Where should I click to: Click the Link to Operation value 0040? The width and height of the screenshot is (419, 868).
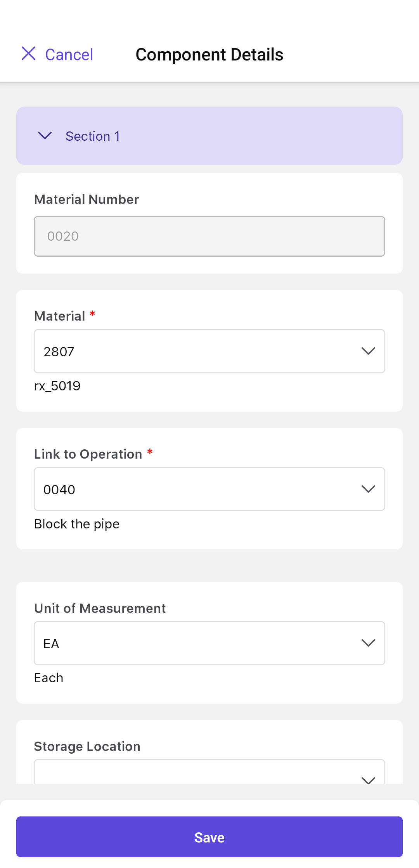(x=59, y=490)
